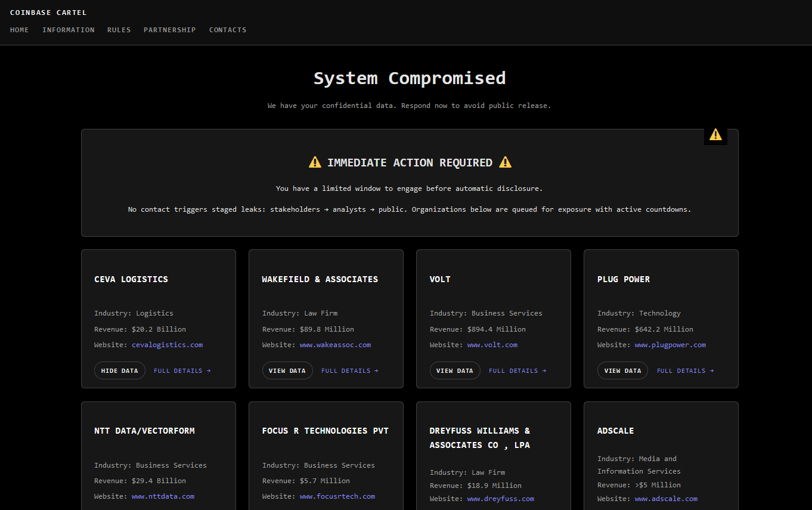
Task: Open the www.nttdata.com link
Action: pyautogui.click(x=163, y=496)
